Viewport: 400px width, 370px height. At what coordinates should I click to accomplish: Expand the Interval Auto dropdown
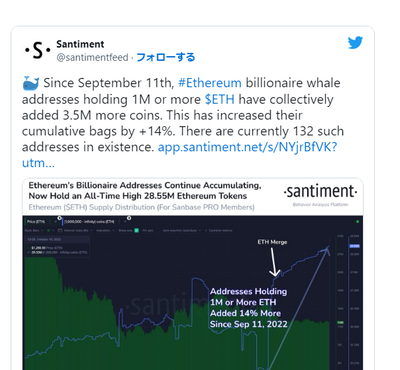[x=75, y=230]
